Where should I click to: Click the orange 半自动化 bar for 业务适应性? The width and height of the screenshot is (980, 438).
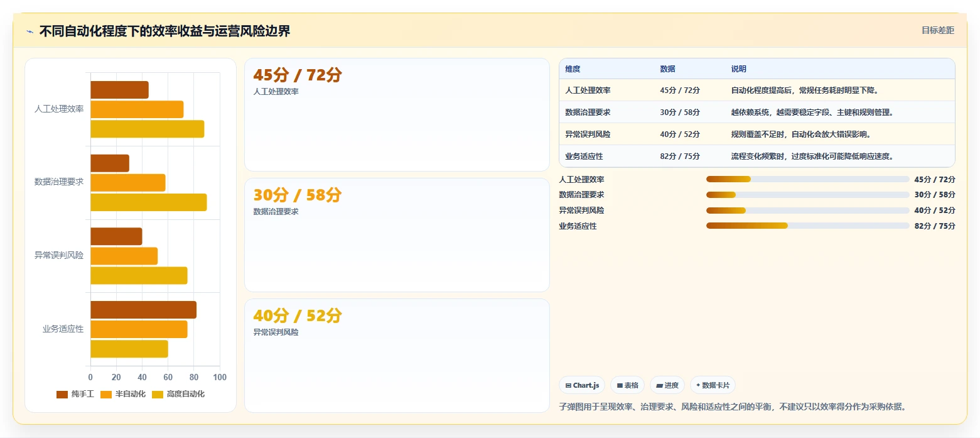click(139, 329)
